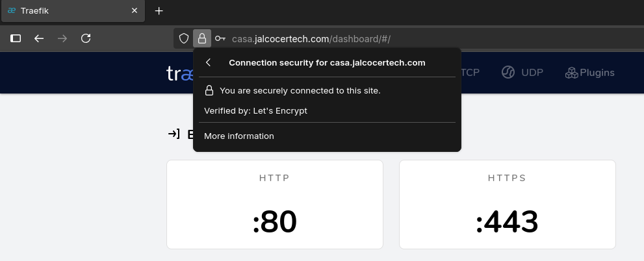This screenshot has height=261, width=644.
Task: Select the Traefik browser tab
Action: [65, 11]
